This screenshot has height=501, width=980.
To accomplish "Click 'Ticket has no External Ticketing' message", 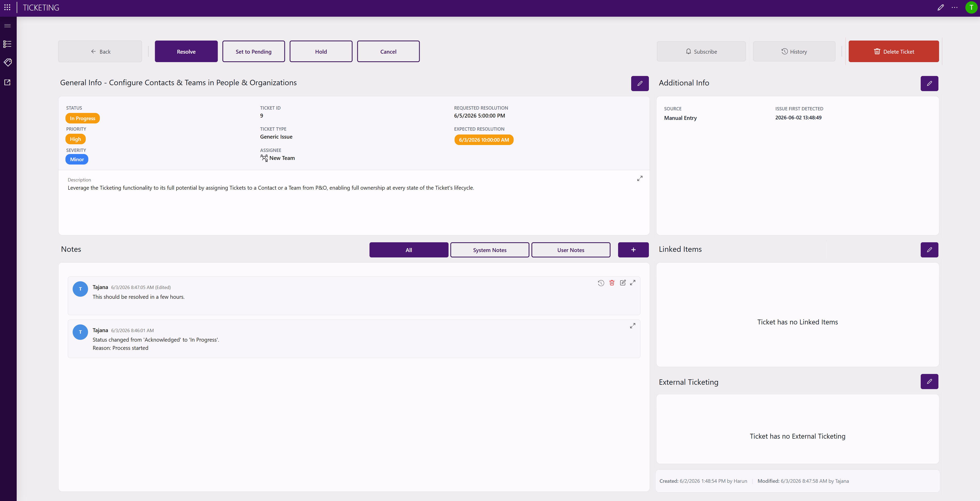I will (x=798, y=436).
